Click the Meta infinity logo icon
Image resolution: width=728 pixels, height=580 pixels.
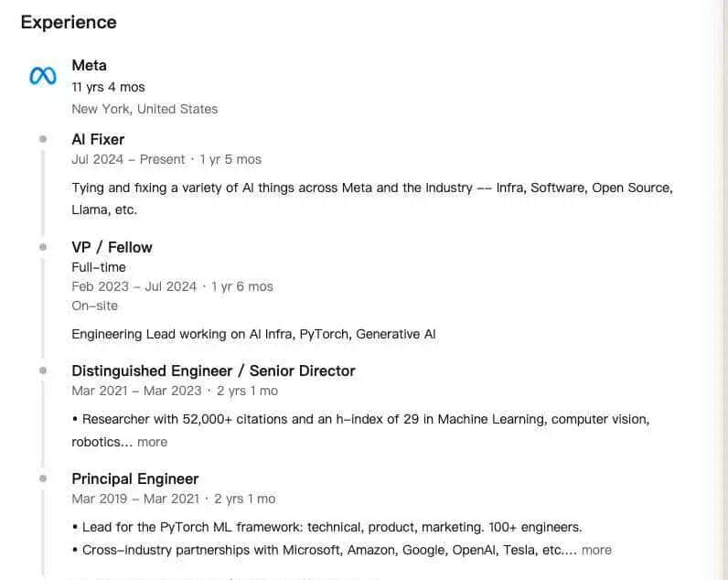(42, 76)
